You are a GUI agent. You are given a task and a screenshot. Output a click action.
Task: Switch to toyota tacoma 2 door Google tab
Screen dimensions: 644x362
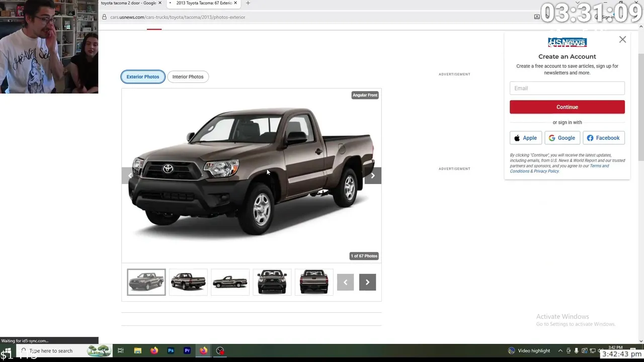point(128,3)
